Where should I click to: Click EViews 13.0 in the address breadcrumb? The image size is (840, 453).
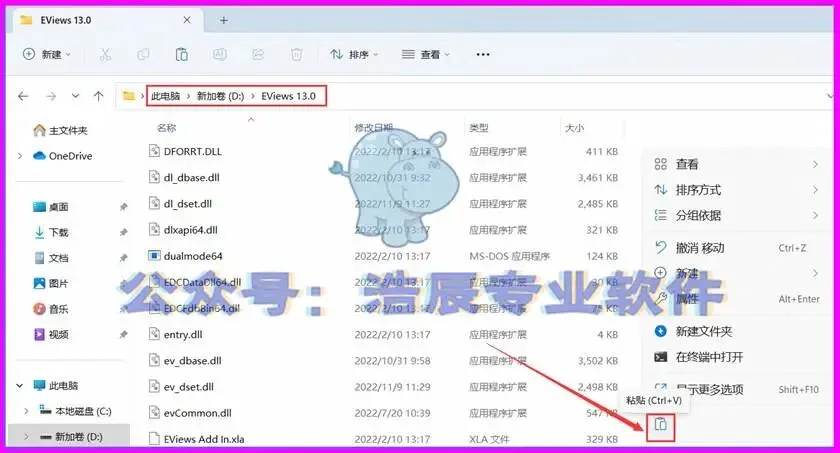point(289,96)
